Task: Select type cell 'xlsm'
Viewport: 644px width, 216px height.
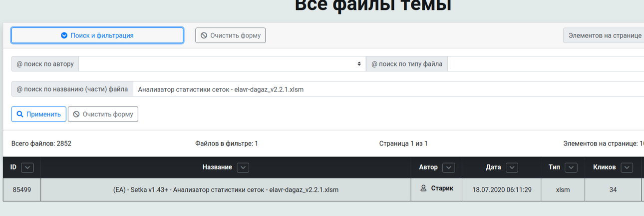Action: [x=563, y=190]
